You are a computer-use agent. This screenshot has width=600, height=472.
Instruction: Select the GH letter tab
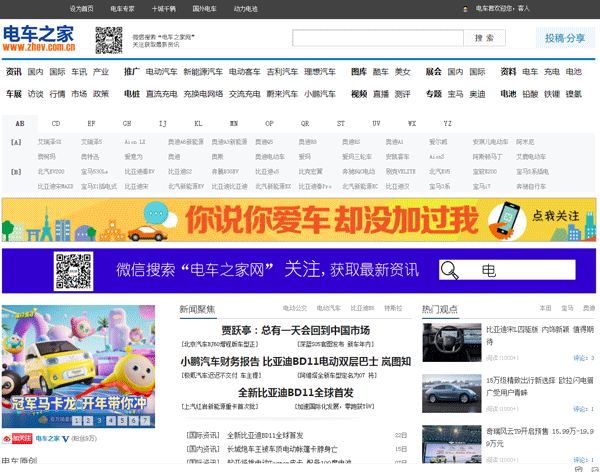[x=127, y=123]
